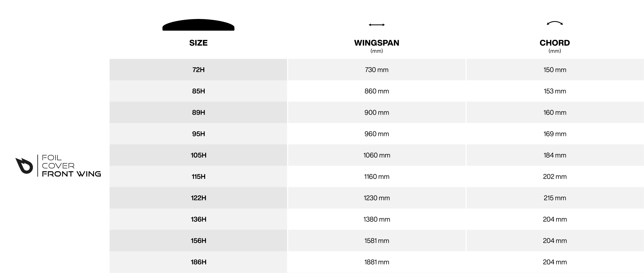Viewport: 644px width, 278px height.
Task: Click the 169 mm chord value
Action: coord(555,134)
